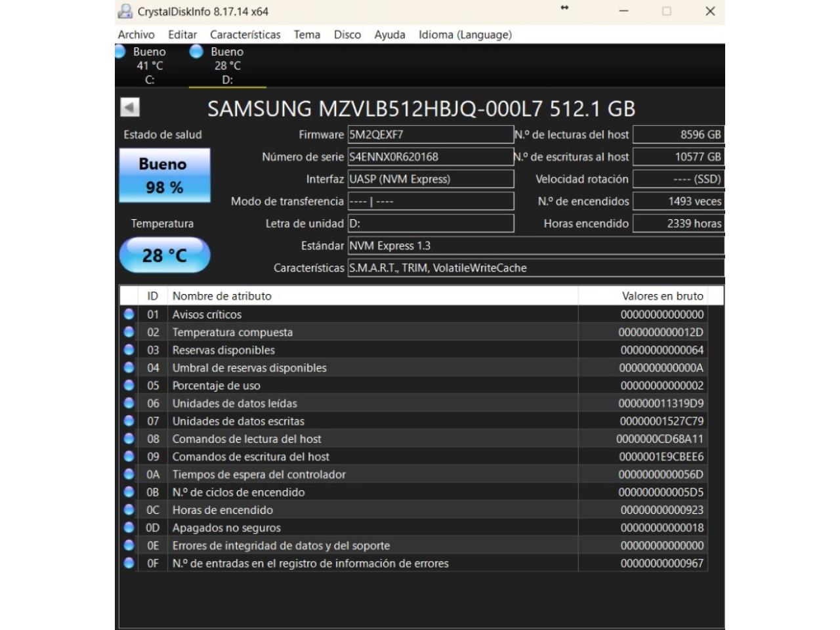The height and width of the screenshot is (630, 840).
Task: Click the Firmware field 5M2QEXF7
Action: 430,135
